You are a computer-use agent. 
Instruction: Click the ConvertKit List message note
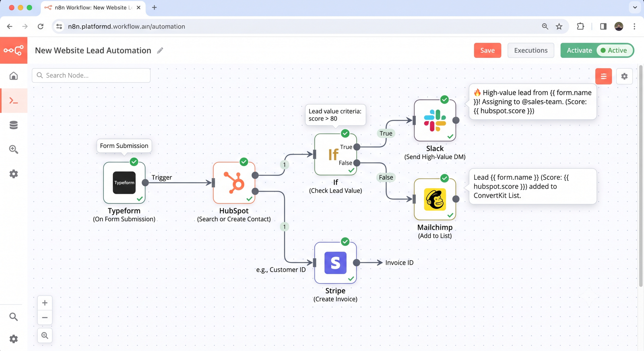tap(533, 186)
